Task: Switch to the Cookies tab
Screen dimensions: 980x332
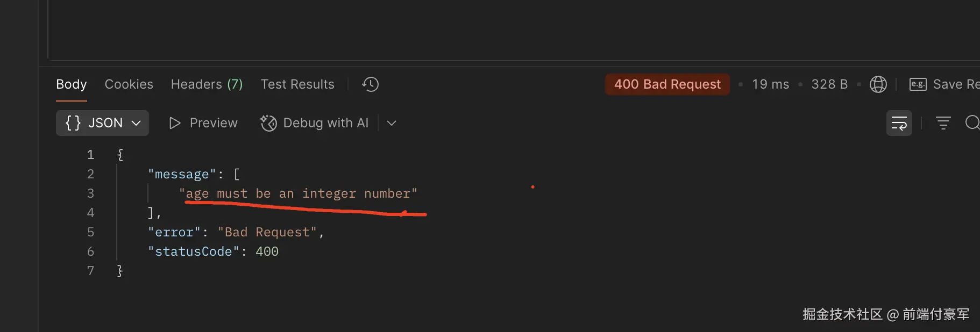Action: click(x=129, y=84)
